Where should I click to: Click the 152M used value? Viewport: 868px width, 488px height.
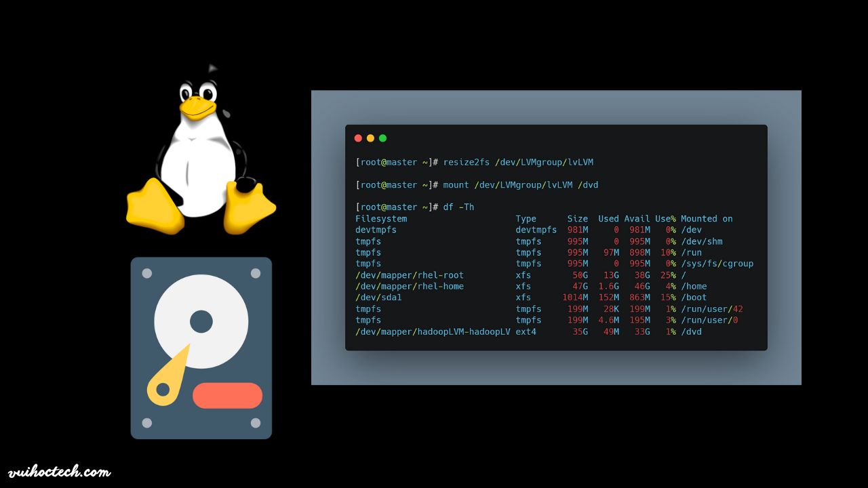[x=608, y=298]
